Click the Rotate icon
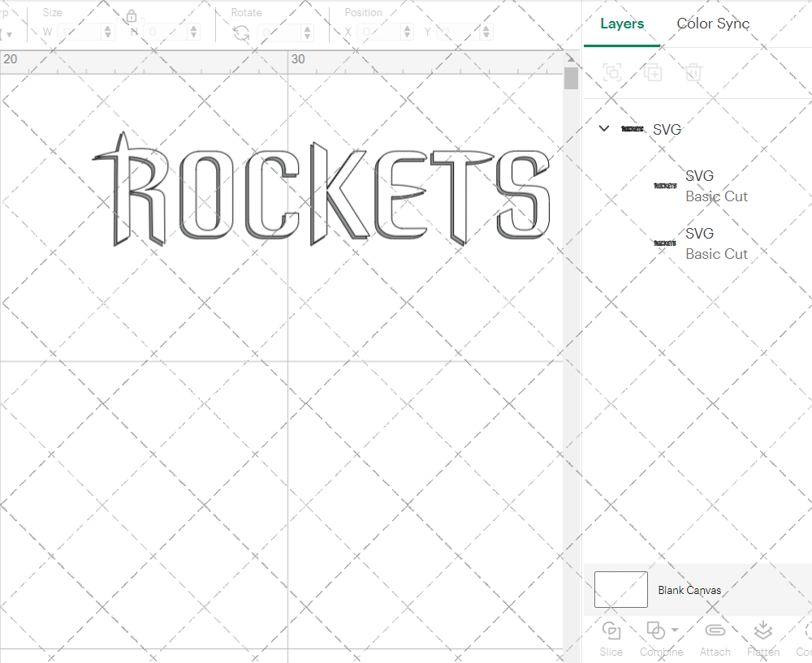The height and width of the screenshot is (663, 812). pyautogui.click(x=241, y=33)
